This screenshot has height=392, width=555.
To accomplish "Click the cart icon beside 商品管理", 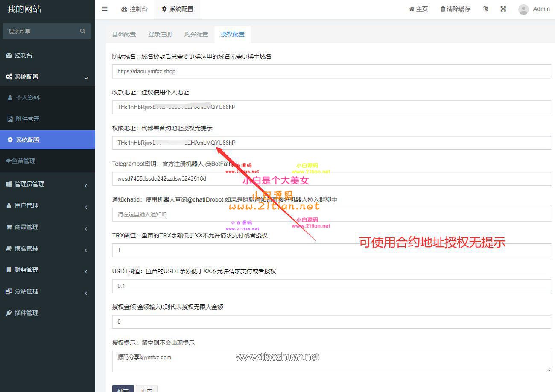I will coord(9,227).
